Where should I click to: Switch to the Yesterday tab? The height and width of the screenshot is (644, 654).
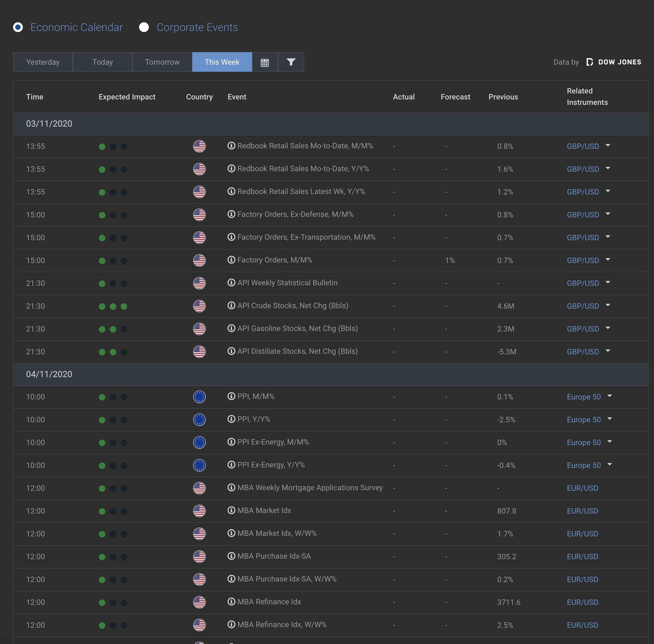point(43,62)
